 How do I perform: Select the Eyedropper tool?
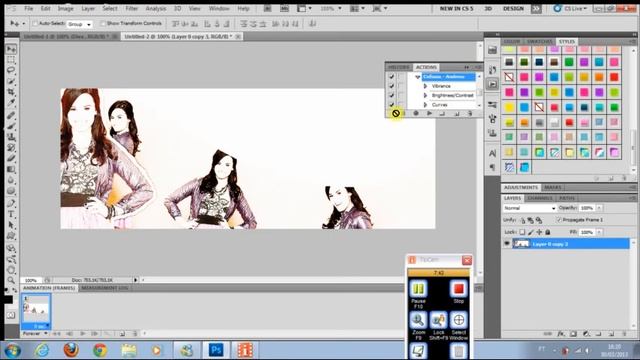[11, 102]
